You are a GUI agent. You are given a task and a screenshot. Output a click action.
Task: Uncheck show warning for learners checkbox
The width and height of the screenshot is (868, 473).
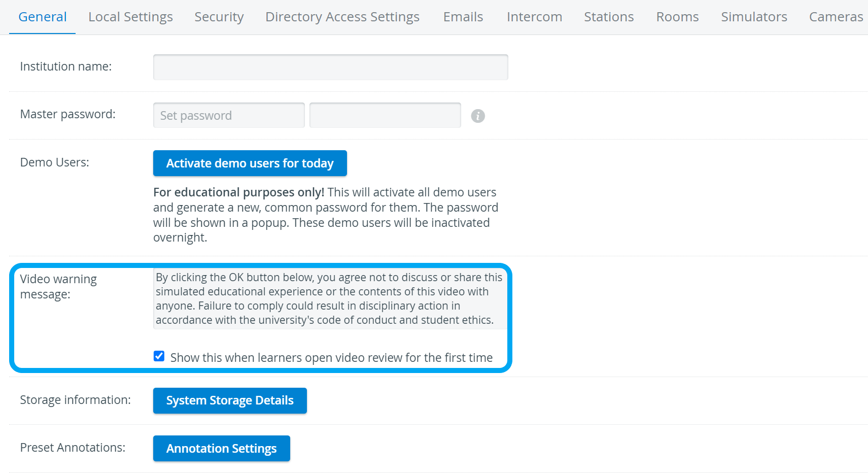click(x=159, y=356)
